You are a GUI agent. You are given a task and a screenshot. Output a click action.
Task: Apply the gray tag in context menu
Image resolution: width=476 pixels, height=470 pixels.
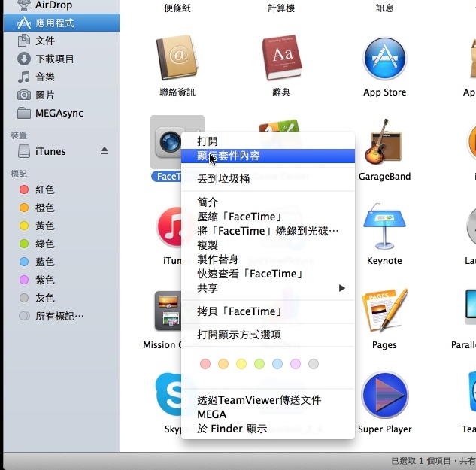tap(314, 364)
